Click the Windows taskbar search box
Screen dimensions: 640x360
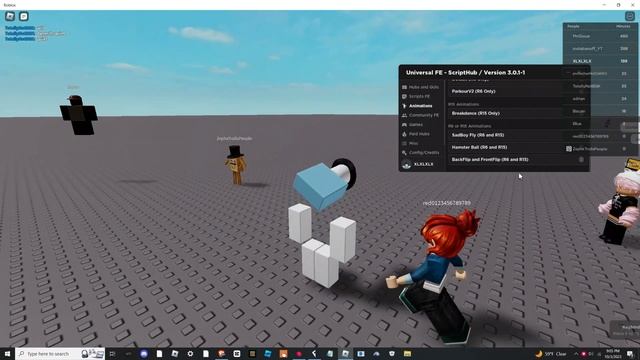point(60,353)
